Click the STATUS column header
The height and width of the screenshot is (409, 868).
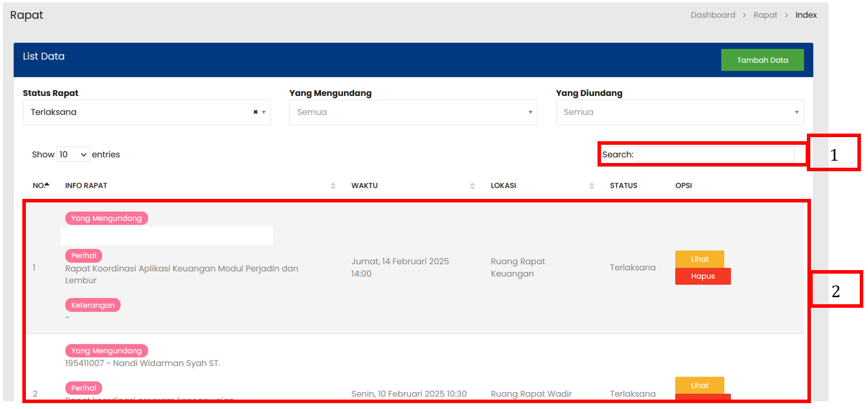click(623, 186)
